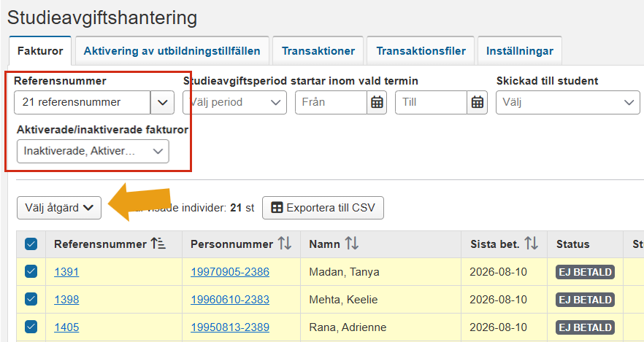Sort table by Personnummer arrows

(x=285, y=244)
